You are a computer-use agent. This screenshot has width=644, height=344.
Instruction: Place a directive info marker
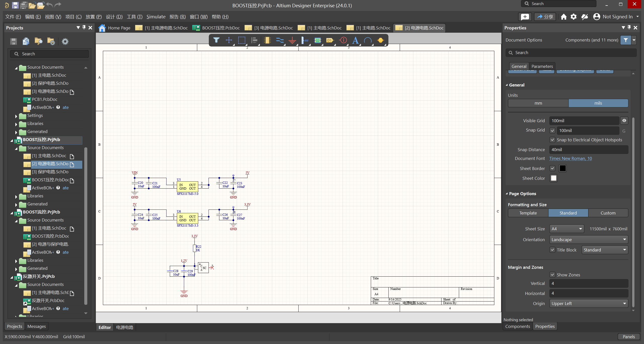pos(343,40)
